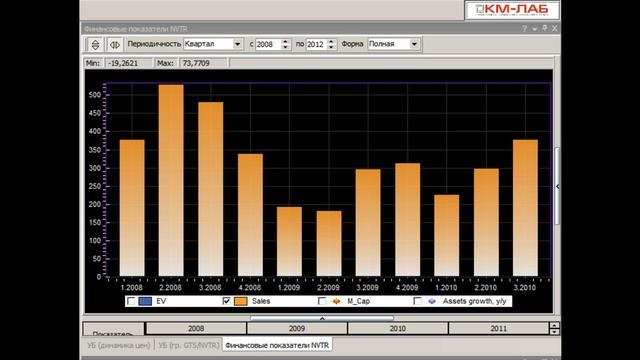Click the M_Cap marker legend icon

[x=336, y=301]
